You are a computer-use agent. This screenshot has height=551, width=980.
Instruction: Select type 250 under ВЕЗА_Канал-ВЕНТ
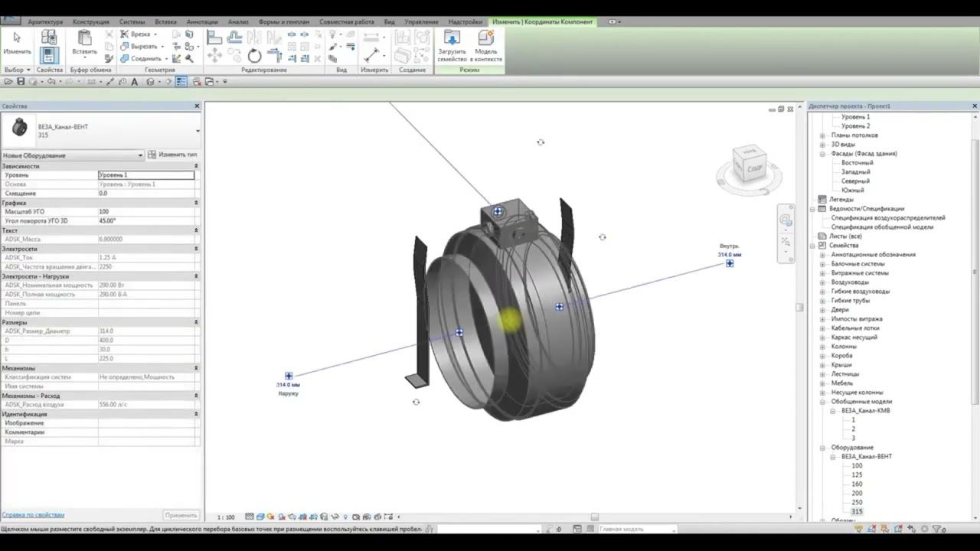857,503
